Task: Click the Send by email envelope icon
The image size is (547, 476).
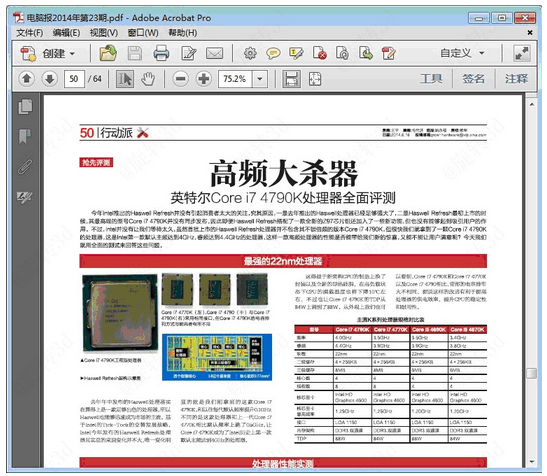Action: pos(214,53)
